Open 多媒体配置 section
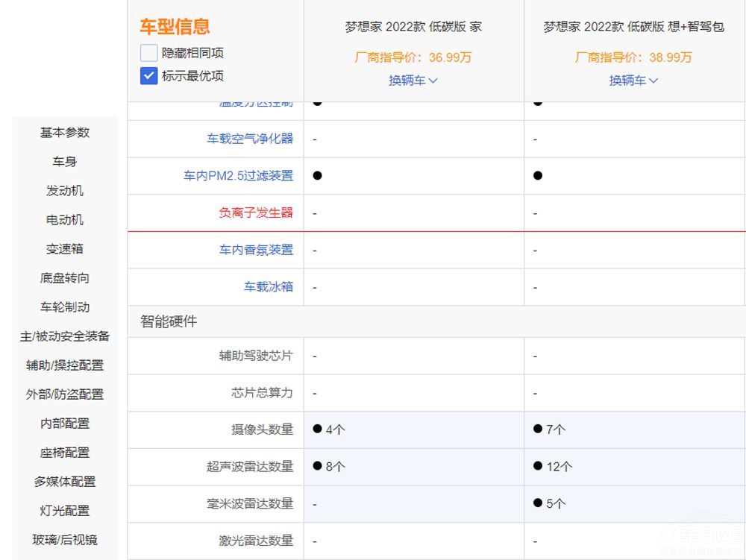This screenshot has height=560, width=746. tap(65, 481)
